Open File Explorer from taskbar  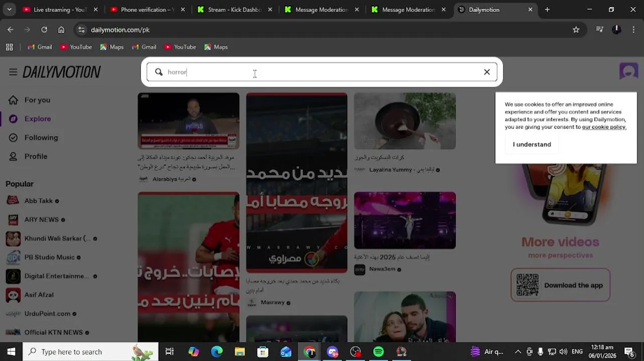[240, 351]
